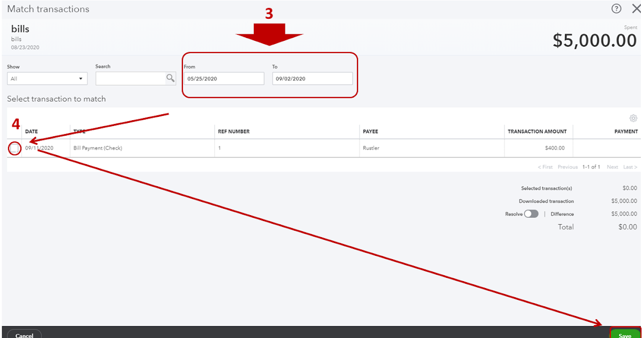Click the Cancel button
This screenshot has height=338, width=644.
(24, 335)
